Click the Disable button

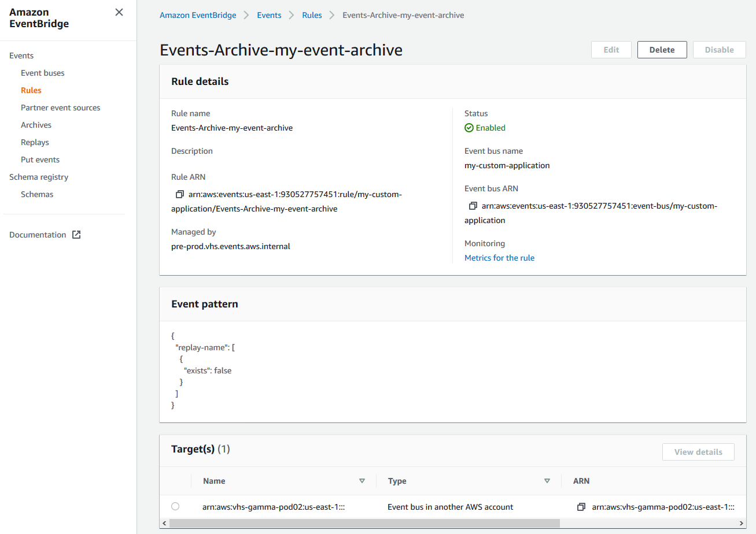coord(720,50)
